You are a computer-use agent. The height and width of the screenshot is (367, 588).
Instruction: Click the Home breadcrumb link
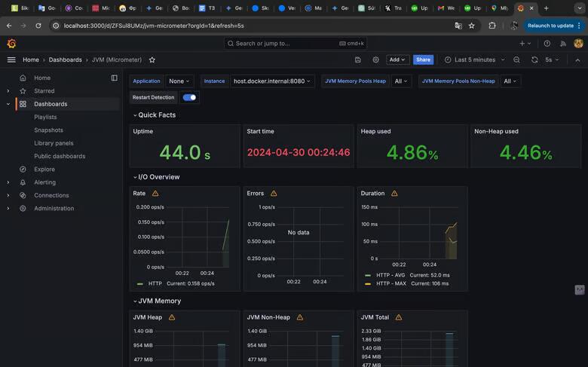tap(31, 60)
